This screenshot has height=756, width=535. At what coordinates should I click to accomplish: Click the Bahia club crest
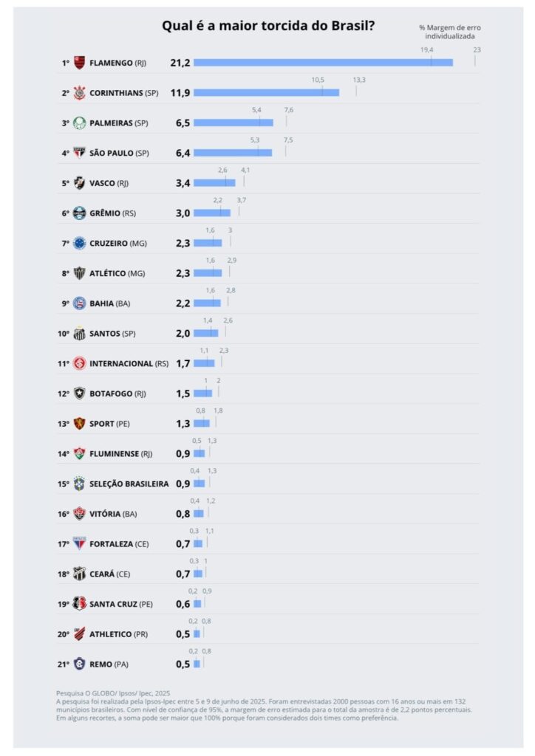click(80, 303)
